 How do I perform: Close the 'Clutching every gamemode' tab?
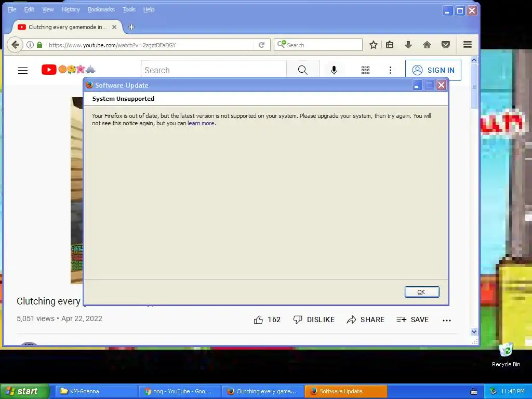114,27
